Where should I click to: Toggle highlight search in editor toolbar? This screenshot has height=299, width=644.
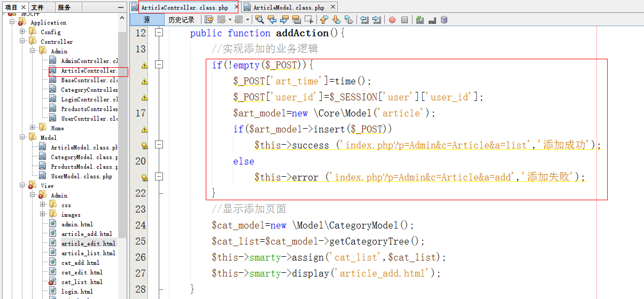pos(296,20)
